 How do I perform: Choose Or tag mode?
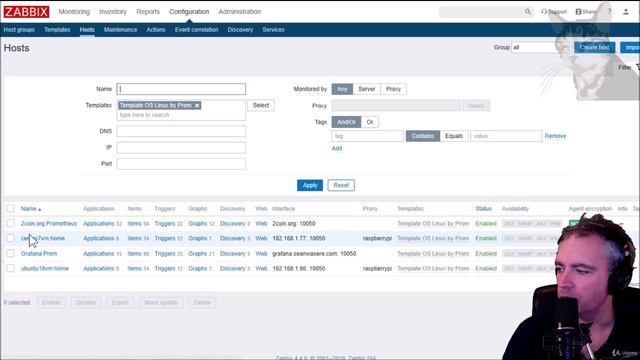[370, 122]
